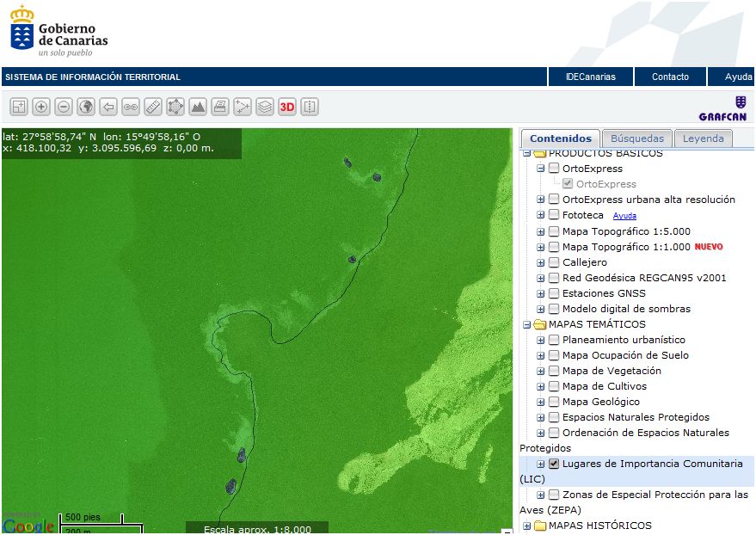Open the print map tool
This screenshot has height=535, width=756.
pyautogui.click(x=220, y=107)
